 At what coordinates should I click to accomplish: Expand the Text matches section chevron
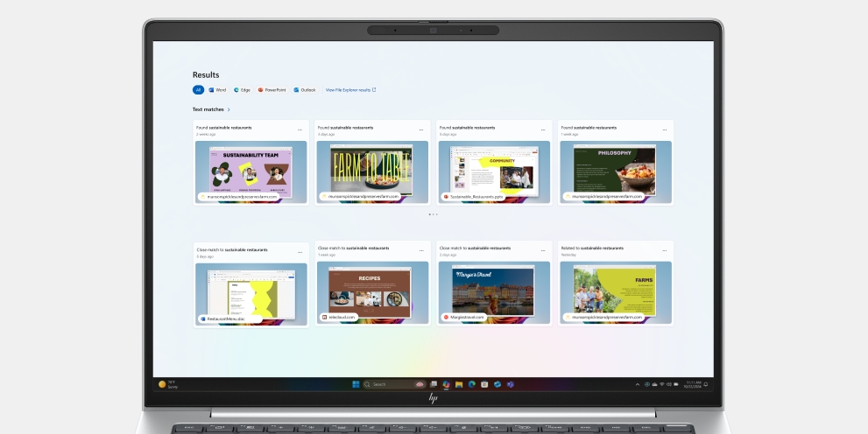tap(229, 110)
